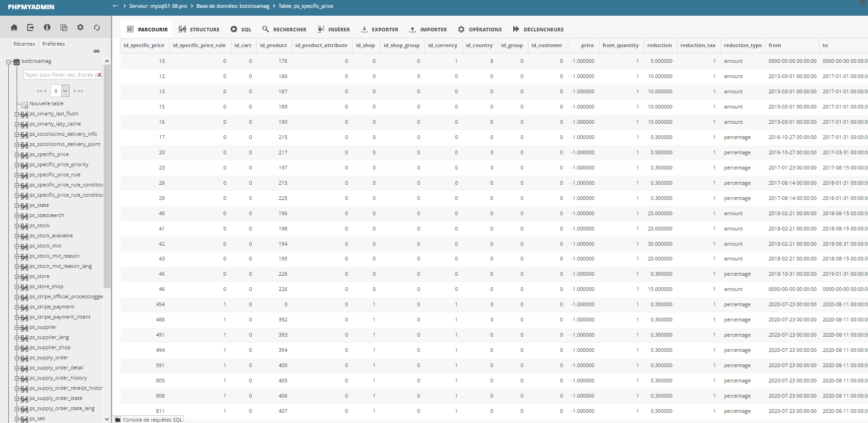Go to the Exporter tab

[x=379, y=30]
